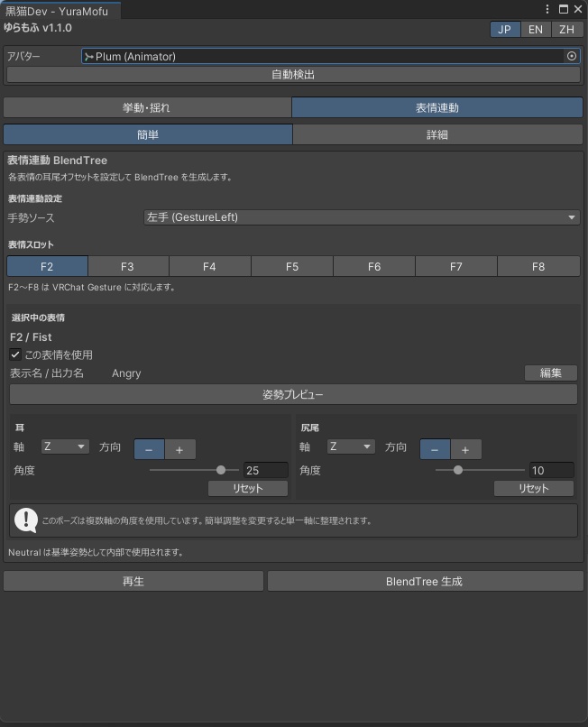The width and height of the screenshot is (588, 727).
Task: Click the BlendTree 生成 button
Action: [x=425, y=582]
